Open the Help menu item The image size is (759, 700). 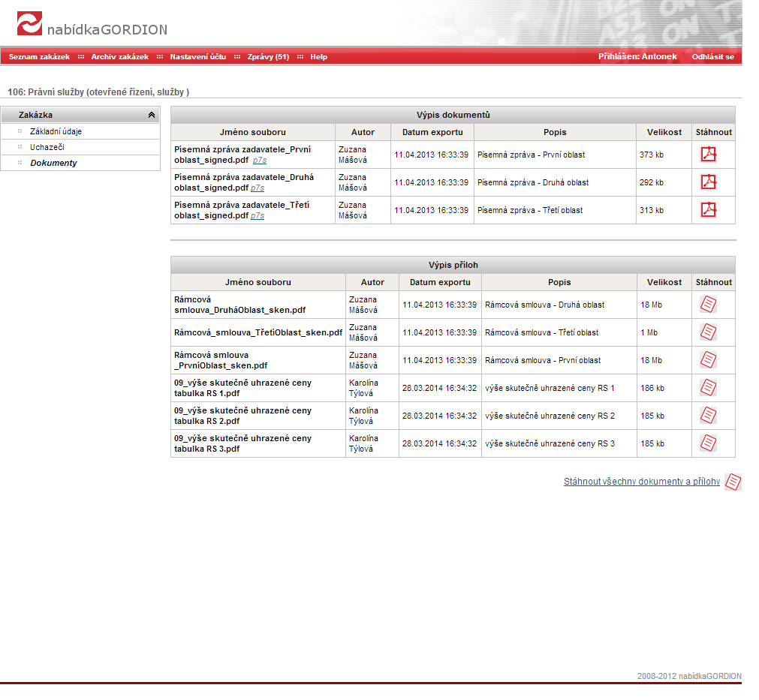click(319, 57)
